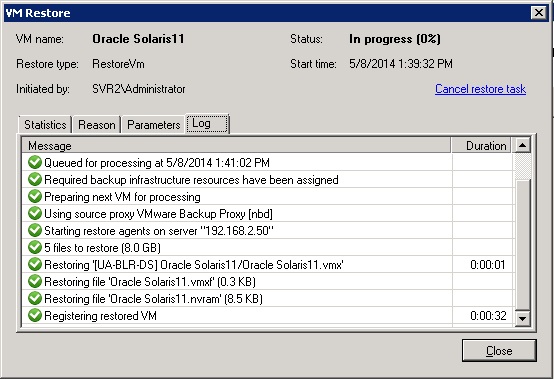Click check icon for Restoring .vmxf file
554x379 pixels.
[x=35, y=281]
